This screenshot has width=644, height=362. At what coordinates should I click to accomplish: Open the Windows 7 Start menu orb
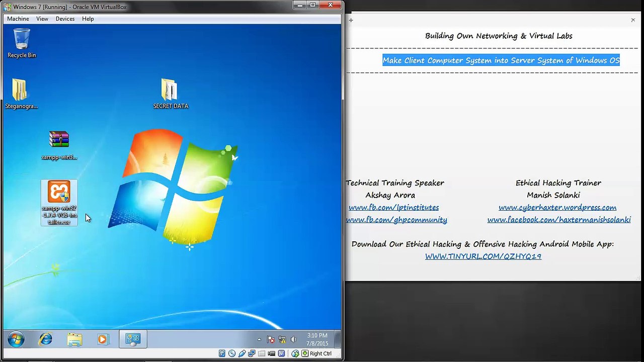16,339
